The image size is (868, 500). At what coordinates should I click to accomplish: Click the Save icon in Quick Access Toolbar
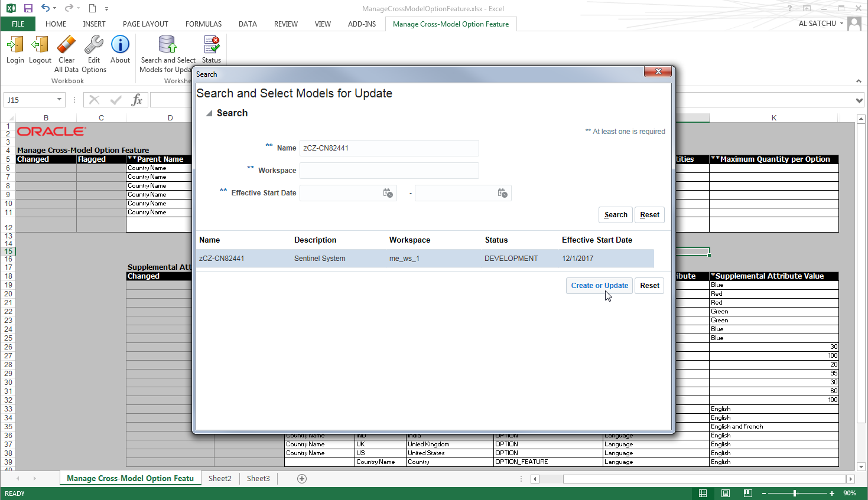pos(28,8)
